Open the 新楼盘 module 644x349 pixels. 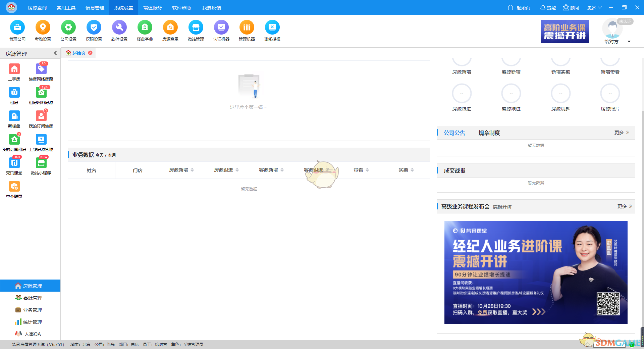tap(14, 118)
